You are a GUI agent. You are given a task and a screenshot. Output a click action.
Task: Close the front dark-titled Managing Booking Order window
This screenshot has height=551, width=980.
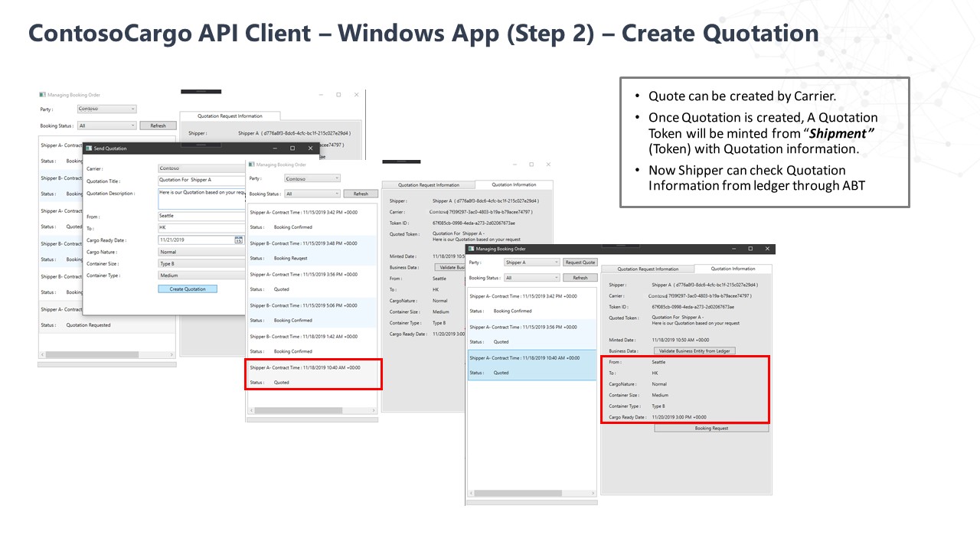click(x=767, y=249)
